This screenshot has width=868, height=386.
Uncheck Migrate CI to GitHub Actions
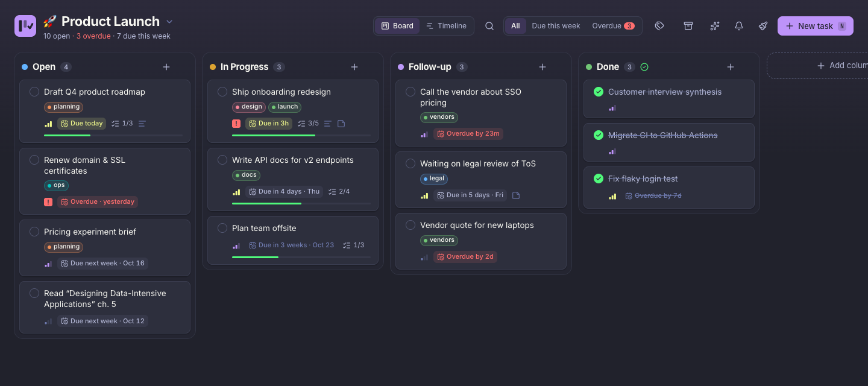click(599, 135)
